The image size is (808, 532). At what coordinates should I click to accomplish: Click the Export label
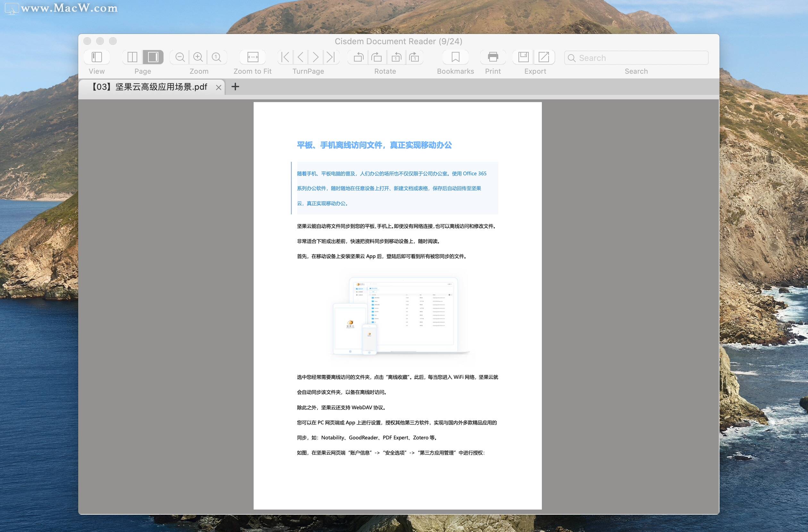click(x=535, y=71)
